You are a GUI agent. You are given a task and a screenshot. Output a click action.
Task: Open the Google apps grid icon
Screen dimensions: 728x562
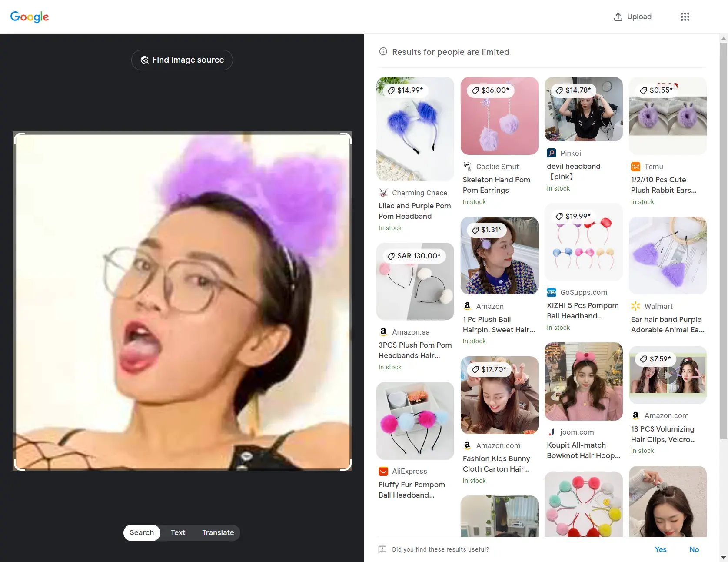click(x=685, y=17)
